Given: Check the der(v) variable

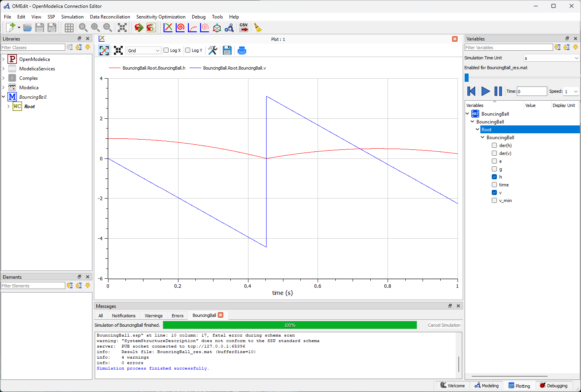Looking at the screenshot, I should [494, 153].
